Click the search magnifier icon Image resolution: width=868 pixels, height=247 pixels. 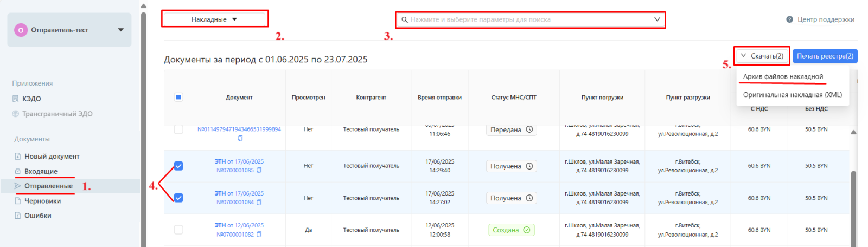pyautogui.click(x=405, y=19)
